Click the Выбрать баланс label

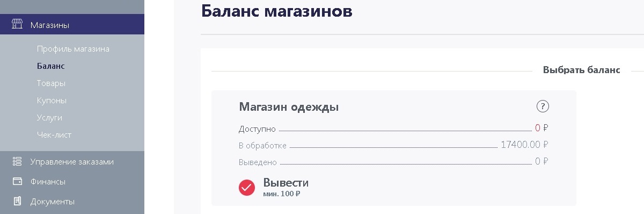point(582,70)
